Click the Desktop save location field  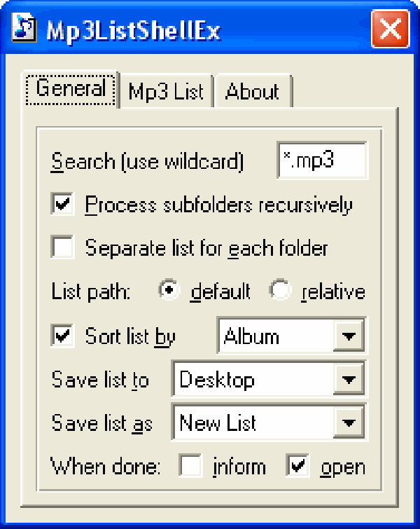(x=252, y=380)
